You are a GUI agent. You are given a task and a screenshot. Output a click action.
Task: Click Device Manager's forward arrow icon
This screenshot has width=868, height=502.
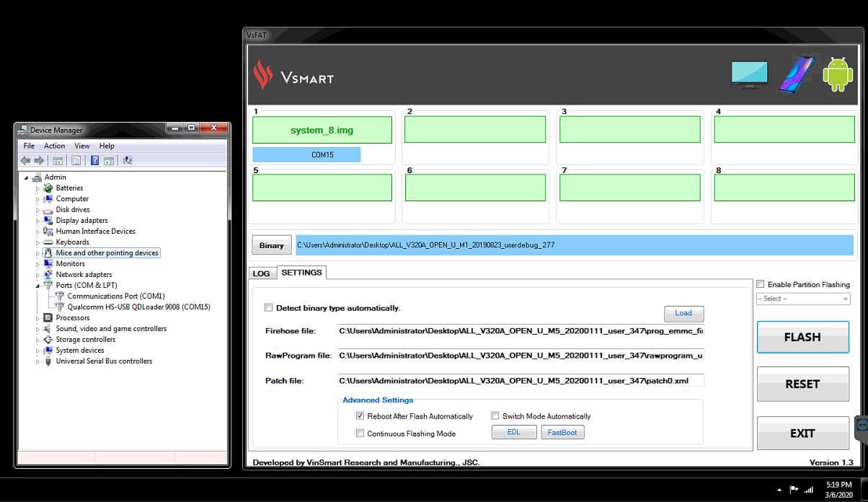[x=37, y=160]
